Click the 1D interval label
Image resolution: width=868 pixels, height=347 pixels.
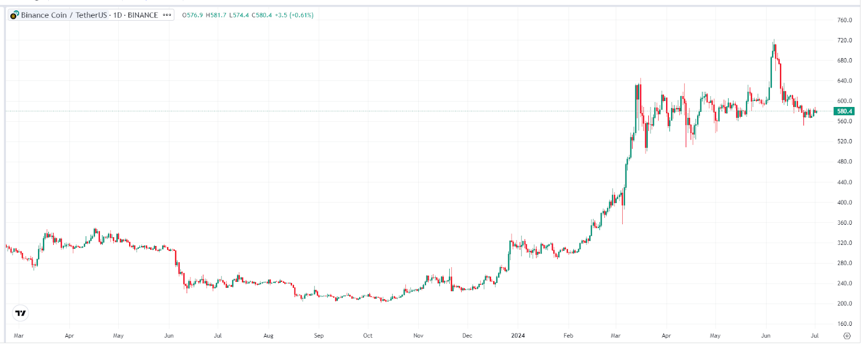(x=118, y=15)
